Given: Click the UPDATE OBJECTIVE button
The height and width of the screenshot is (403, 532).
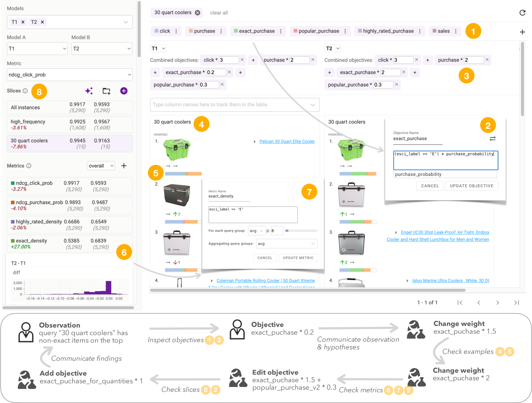Looking at the screenshot, I should point(471,186).
